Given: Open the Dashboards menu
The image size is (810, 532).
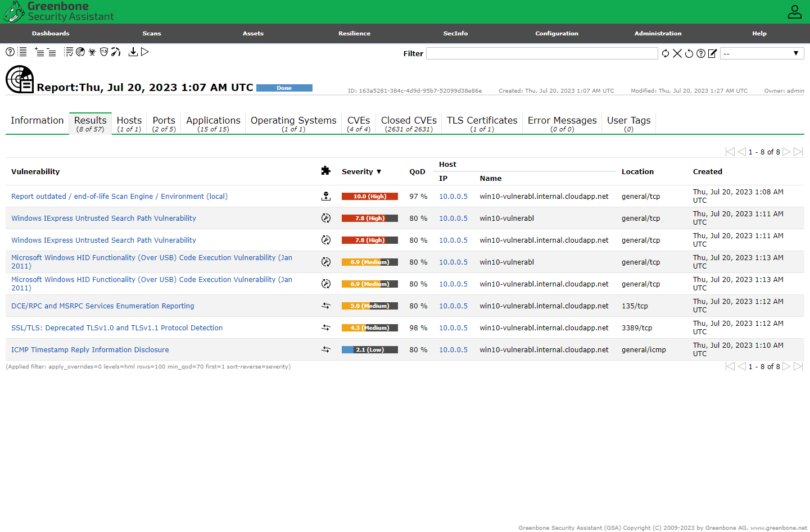Looking at the screenshot, I should 51,33.
